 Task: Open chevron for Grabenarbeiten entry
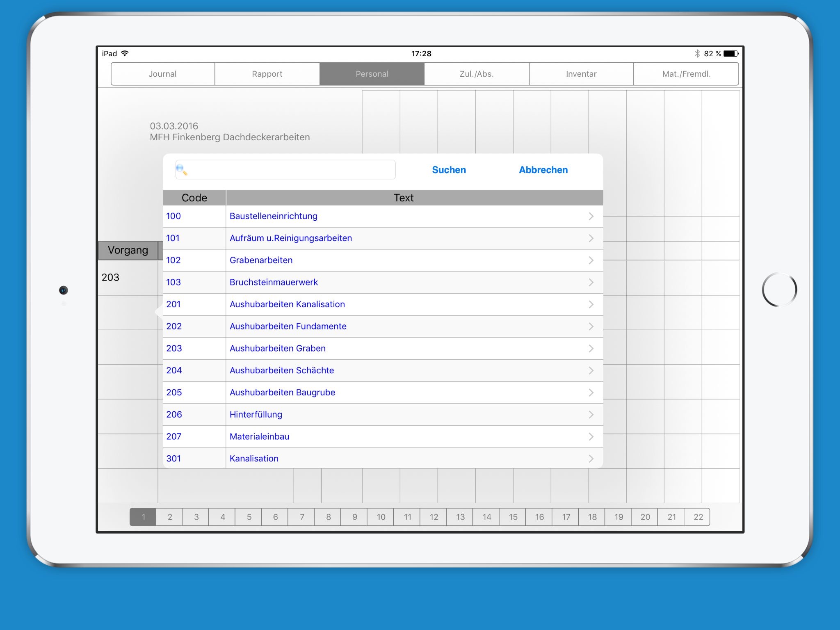(591, 260)
